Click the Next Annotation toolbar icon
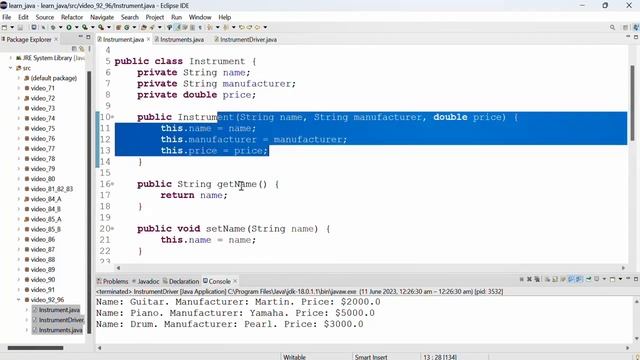The width and height of the screenshot is (640, 360). pyautogui.click(x=209, y=27)
